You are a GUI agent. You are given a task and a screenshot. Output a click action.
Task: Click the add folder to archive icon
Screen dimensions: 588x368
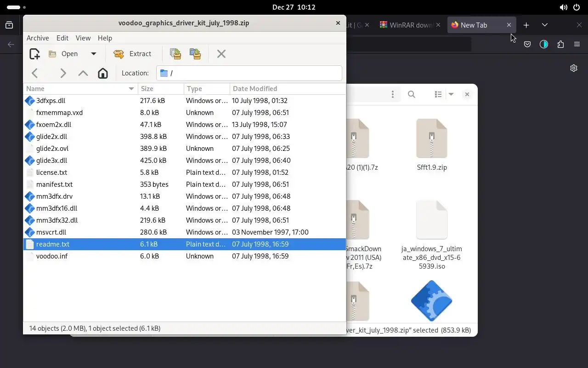[195, 54]
